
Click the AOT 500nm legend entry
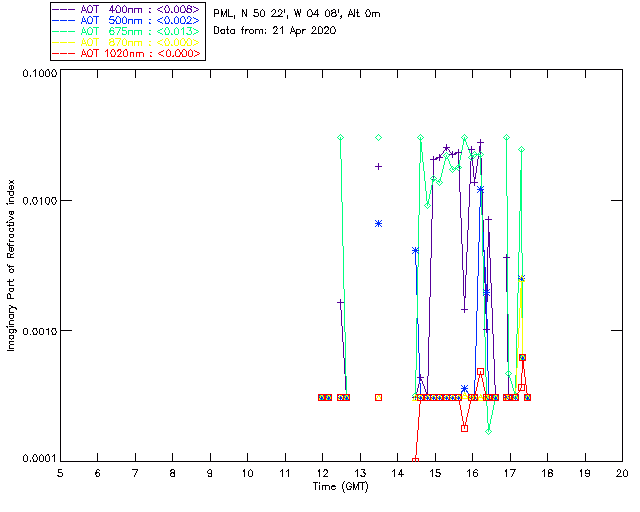pyautogui.click(x=128, y=20)
